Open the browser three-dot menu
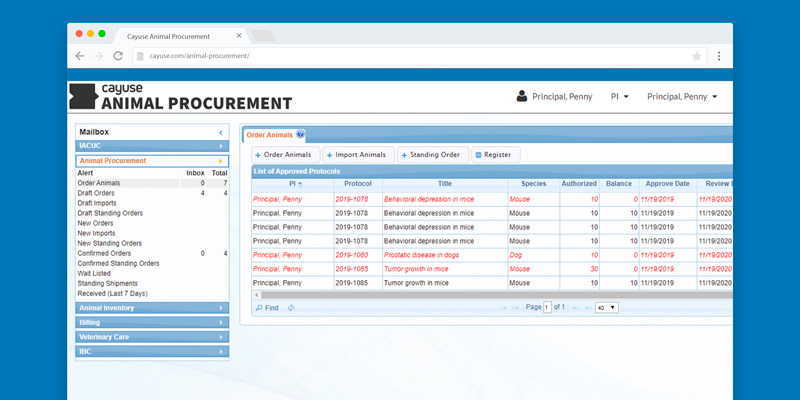Screen dimensions: 800x400 [719, 56]
